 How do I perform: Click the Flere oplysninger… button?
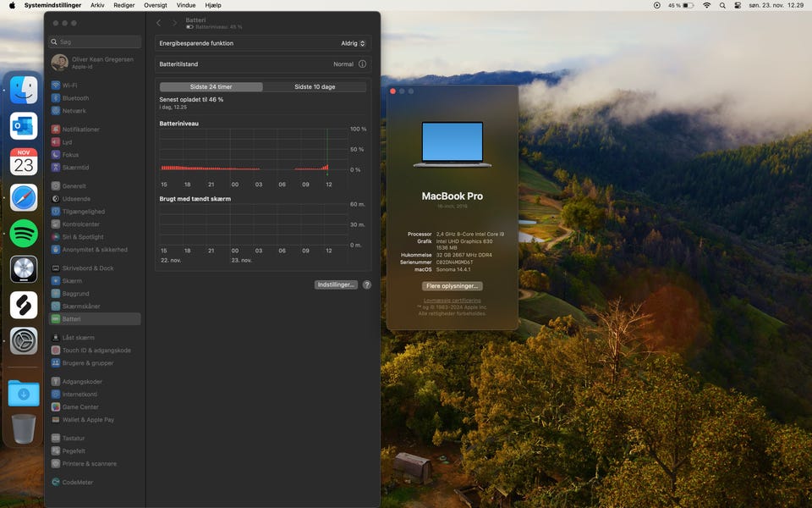click(453, 286)
